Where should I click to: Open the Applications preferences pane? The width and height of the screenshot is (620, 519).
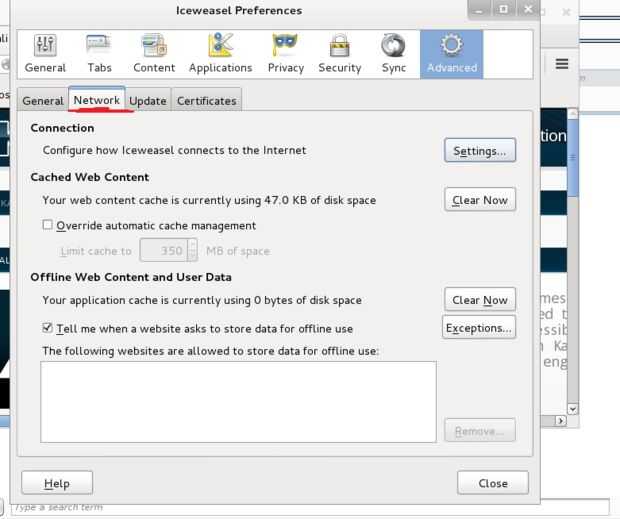click(220, 55)
